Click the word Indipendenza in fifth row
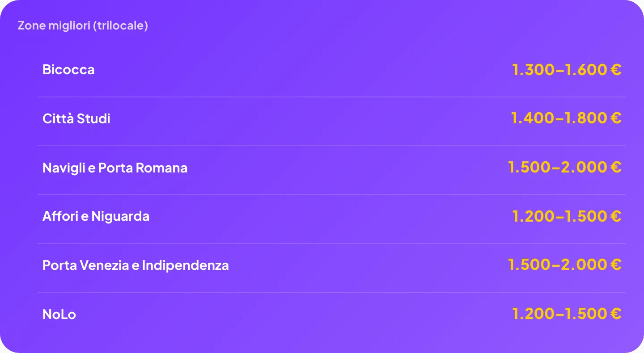Screen dimensions: 644x353 coord(186,265)
